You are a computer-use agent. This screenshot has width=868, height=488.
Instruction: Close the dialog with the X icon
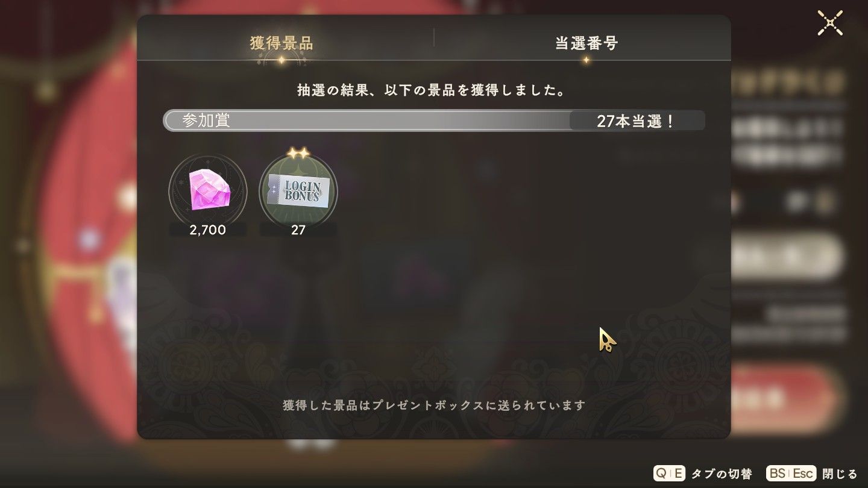[x=830, y=23]
